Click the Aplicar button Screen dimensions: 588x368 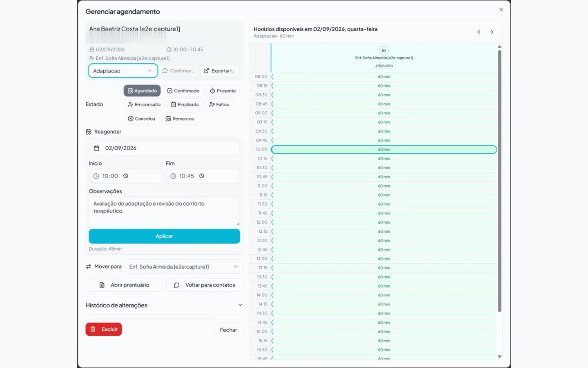(164, 236)
